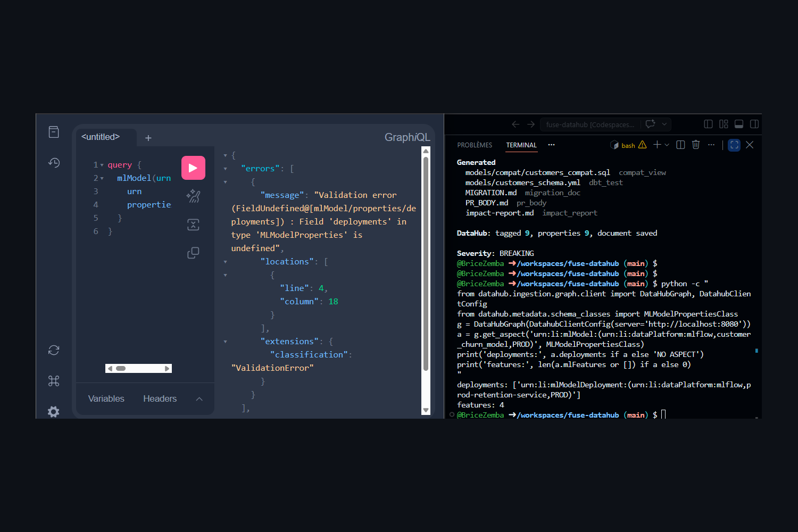Open chat dropdown arrow beside Copilot icon
The image size is (798, 532).
coord(664,124)
